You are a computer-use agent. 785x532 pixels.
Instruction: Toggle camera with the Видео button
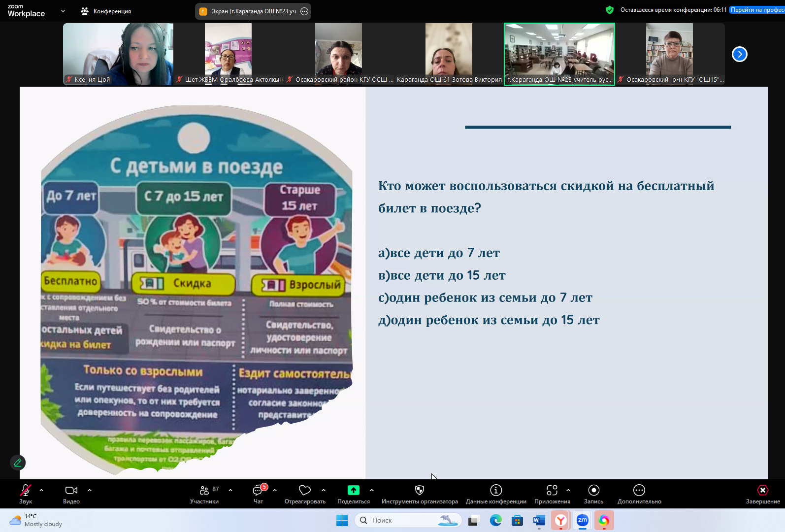(71, 494)
